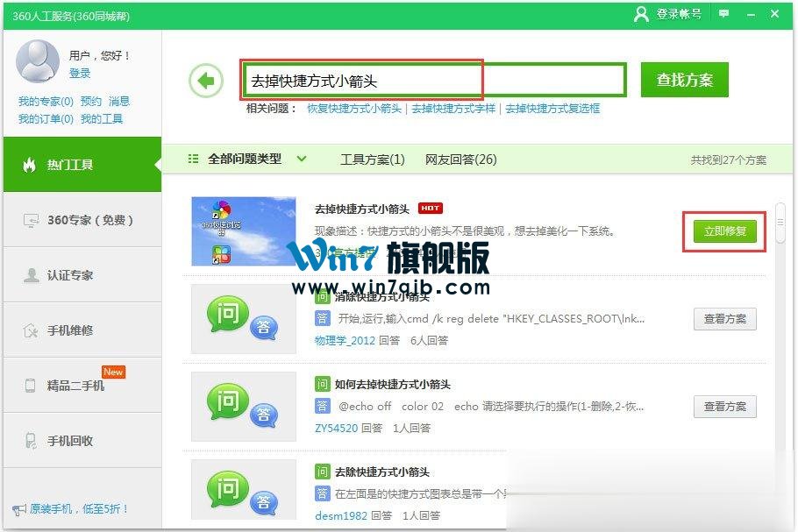Click the search input field
798x532 pixels.
coord(434,81)
